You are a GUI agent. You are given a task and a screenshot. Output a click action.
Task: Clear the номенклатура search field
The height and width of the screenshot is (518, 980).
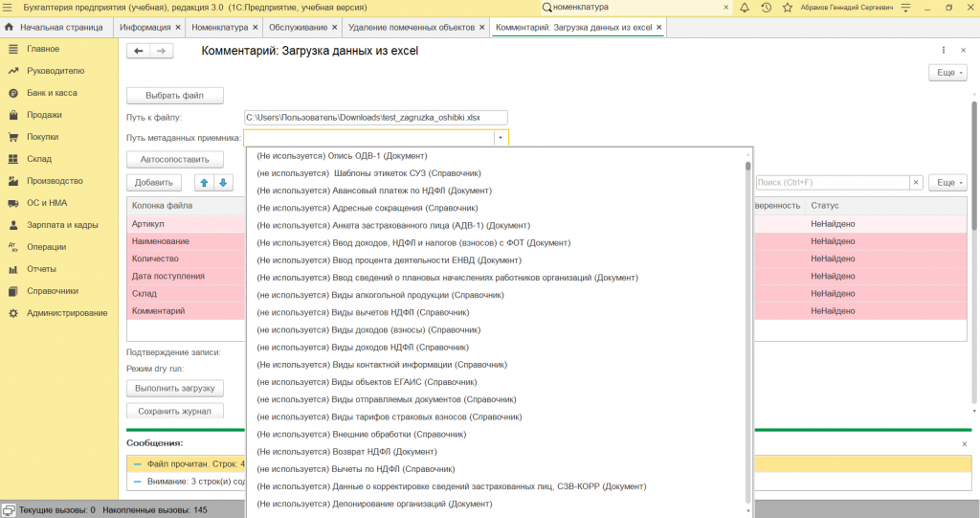pos(725,8)
